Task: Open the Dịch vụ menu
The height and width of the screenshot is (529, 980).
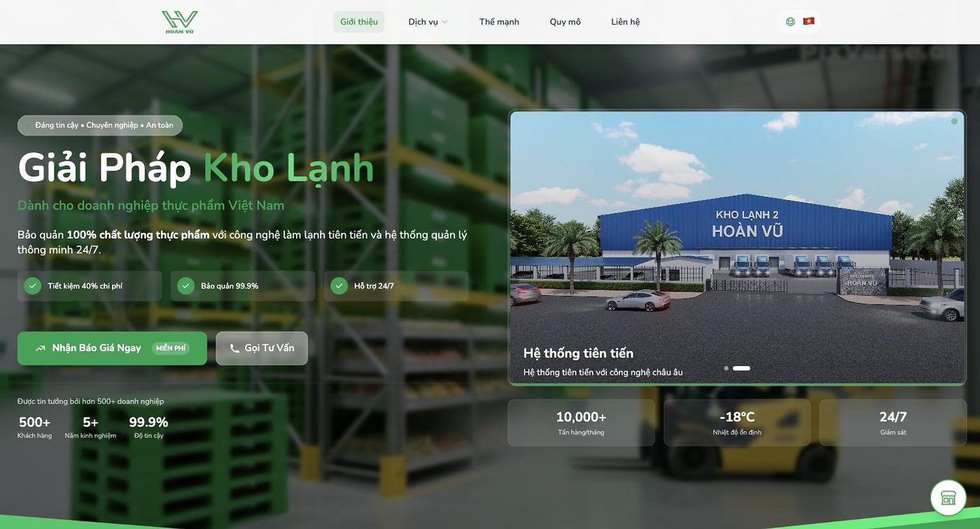Action: click(428, 22)
